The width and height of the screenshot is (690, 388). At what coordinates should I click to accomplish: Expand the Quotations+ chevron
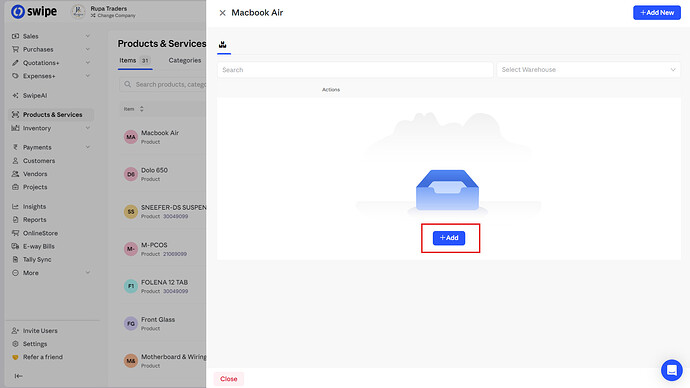click(88, 62)
